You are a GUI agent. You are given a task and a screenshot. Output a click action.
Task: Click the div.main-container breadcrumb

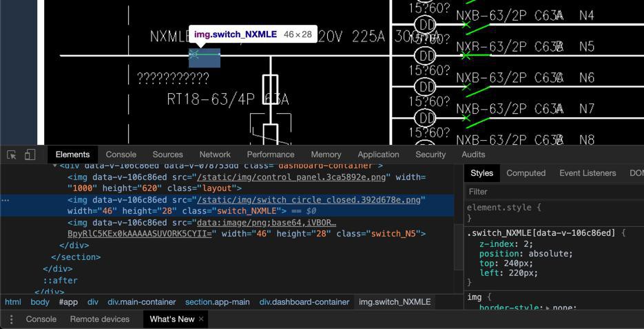point(142,302)
